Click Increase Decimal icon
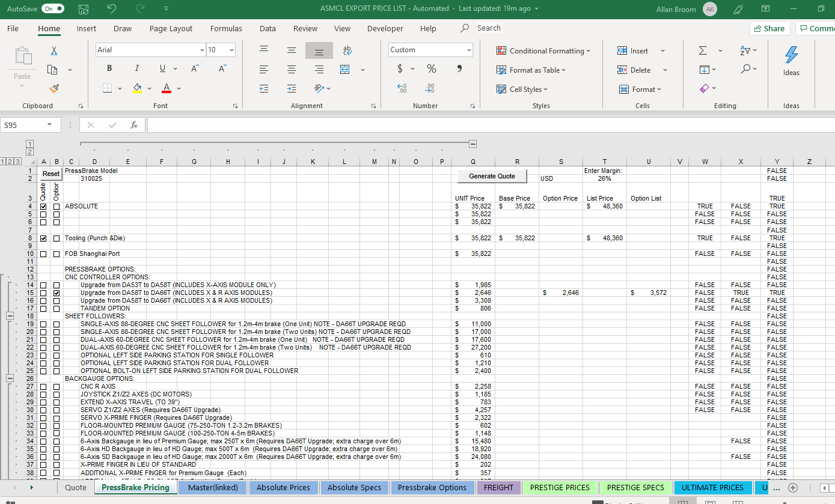 pyautogui.click(x=403, y=88)
